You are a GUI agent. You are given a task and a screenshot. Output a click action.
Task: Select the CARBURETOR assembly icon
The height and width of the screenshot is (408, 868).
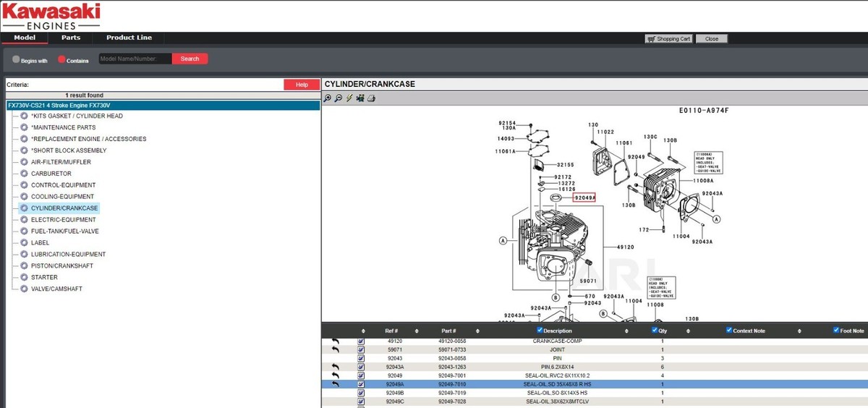(24, 174)
